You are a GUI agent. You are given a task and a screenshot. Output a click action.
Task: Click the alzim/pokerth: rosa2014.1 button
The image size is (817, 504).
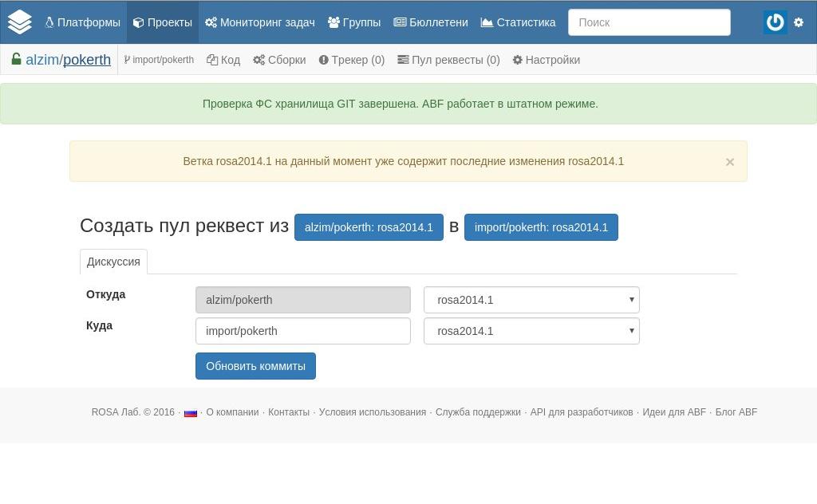[x=369, y=227]
